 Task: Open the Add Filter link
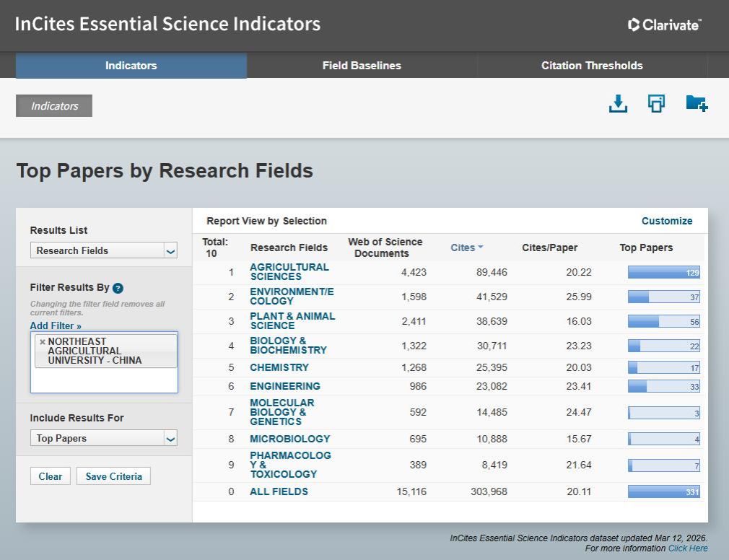(56, 325)
